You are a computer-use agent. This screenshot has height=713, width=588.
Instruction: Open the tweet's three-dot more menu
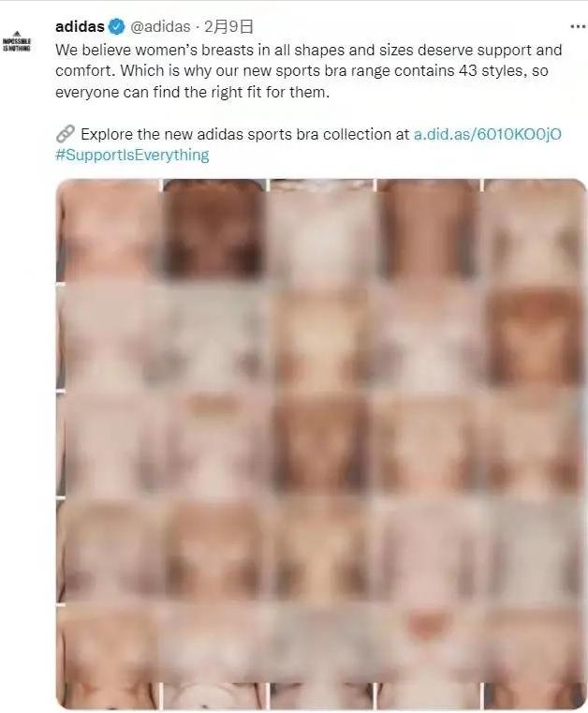pos(578,27)
